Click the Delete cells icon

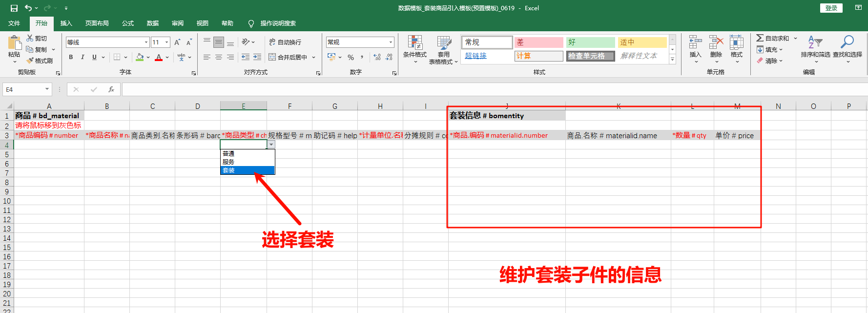[716, 42]
